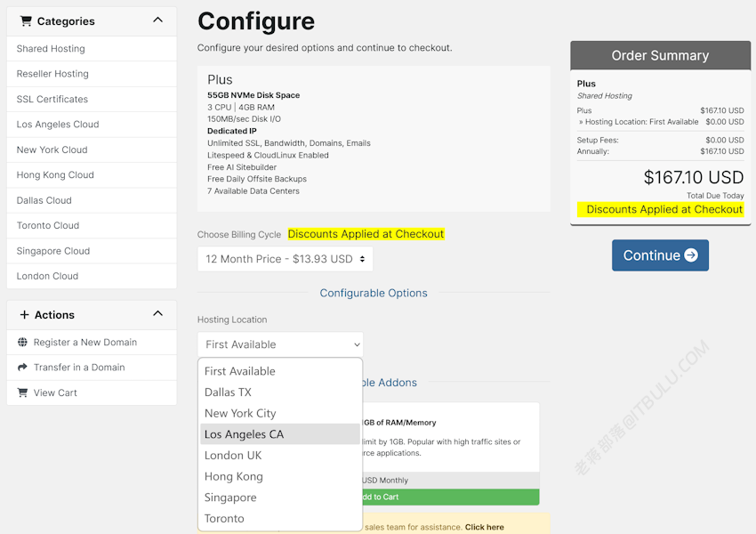The image size is (756, 534).
Task: Click 'Discounts Applied at Checkout' in Order Summary
Action: 661,209
